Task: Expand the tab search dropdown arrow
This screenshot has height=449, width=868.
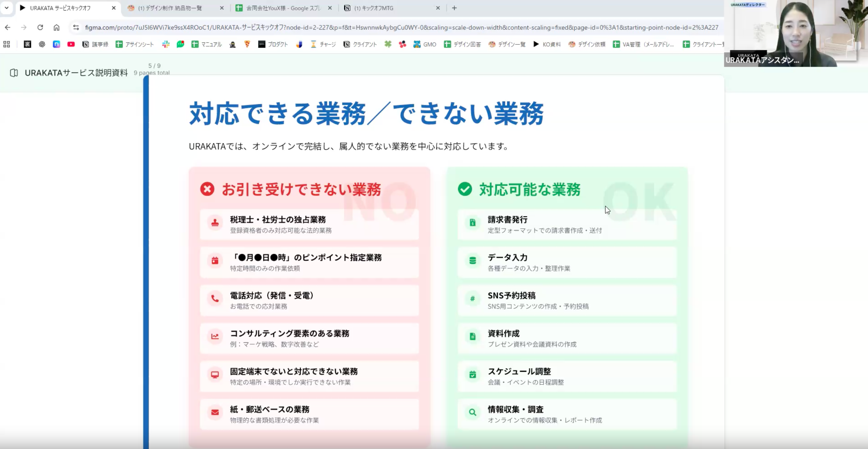Action: pyautogui.click(x=6, y=8)
